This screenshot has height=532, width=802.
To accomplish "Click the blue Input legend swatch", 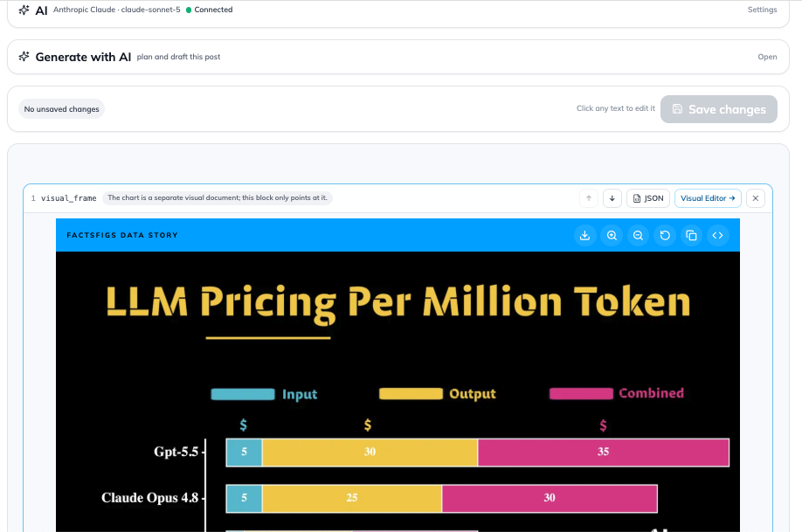I will [x=243, y=394].
